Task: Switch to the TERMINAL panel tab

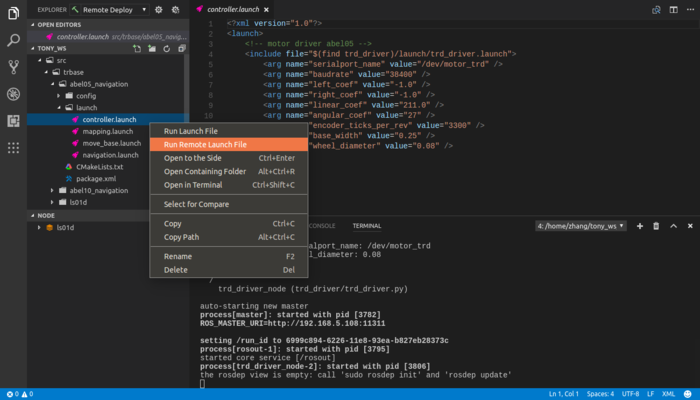Action: [x=367, y=226]
